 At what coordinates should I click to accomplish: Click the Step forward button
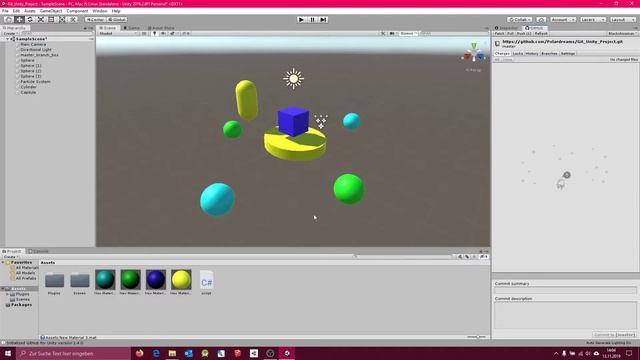click(x=323, y=20)
